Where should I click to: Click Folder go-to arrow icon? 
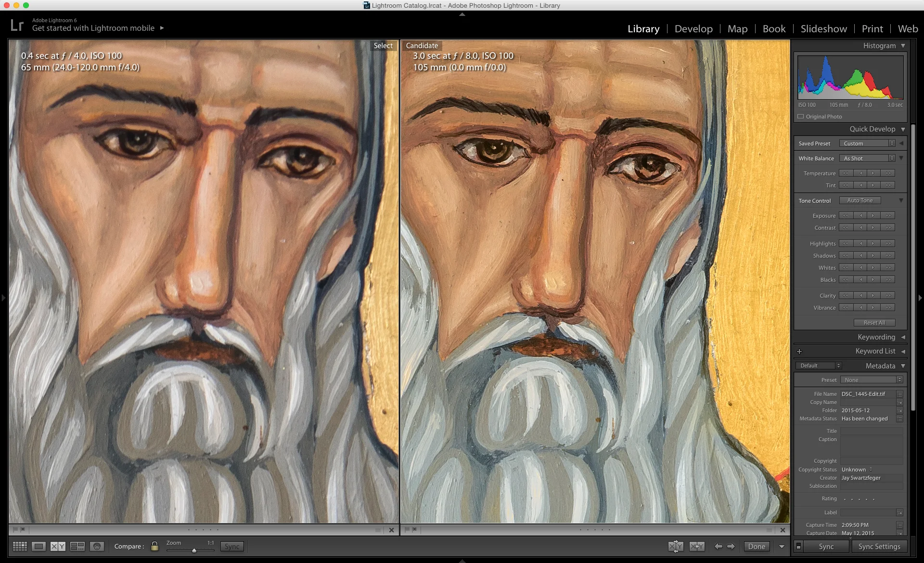tap(899, 410)
